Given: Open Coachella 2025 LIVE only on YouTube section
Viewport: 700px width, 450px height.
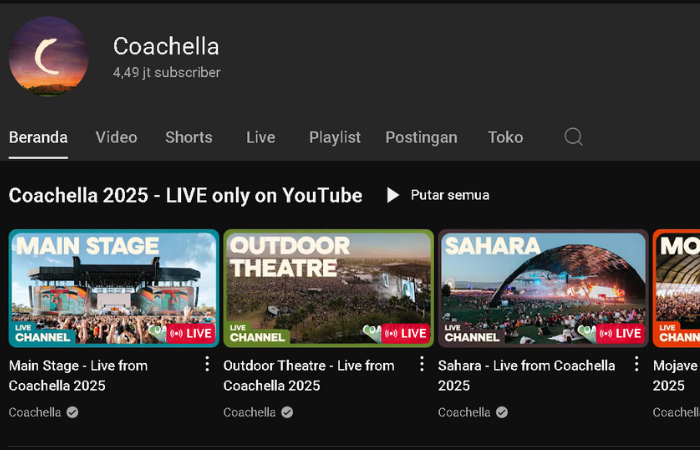Looking at the screenshot, I should (x=185, y=196).
